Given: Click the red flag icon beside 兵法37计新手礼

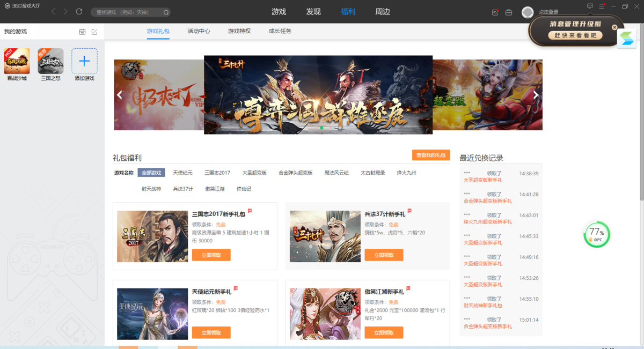Looking at the screenshot, I should tap(409, 211).
